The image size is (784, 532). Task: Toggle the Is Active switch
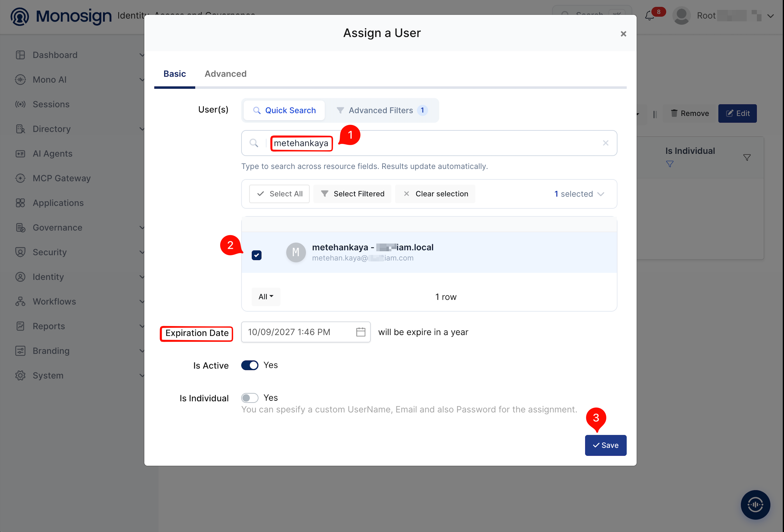[x=250, y=365]
